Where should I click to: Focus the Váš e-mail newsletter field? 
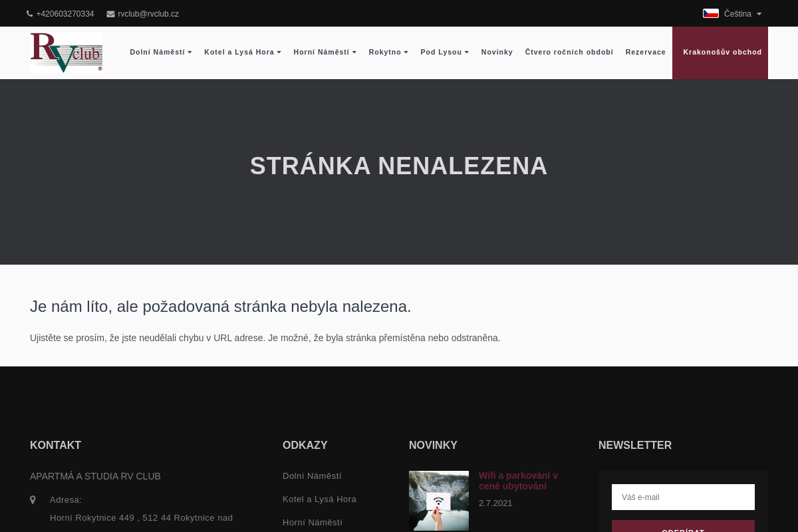point(683,497)
